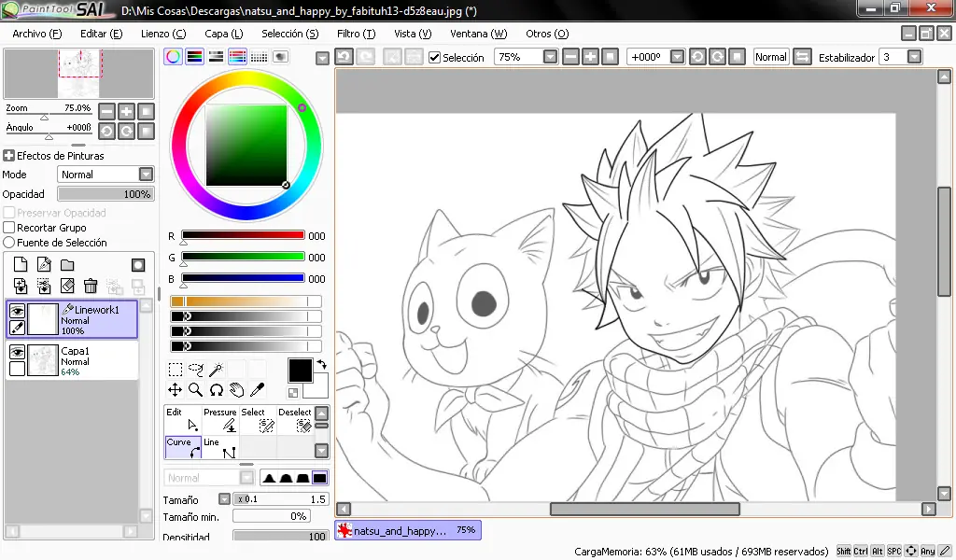Select the Line linework tool
The width and height of the screenshot is (956, 560).
pos(220,447)
